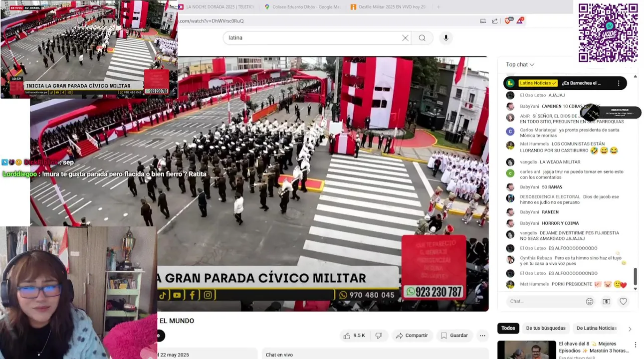Click the cast/install icon in the address bar

[483, 21]
